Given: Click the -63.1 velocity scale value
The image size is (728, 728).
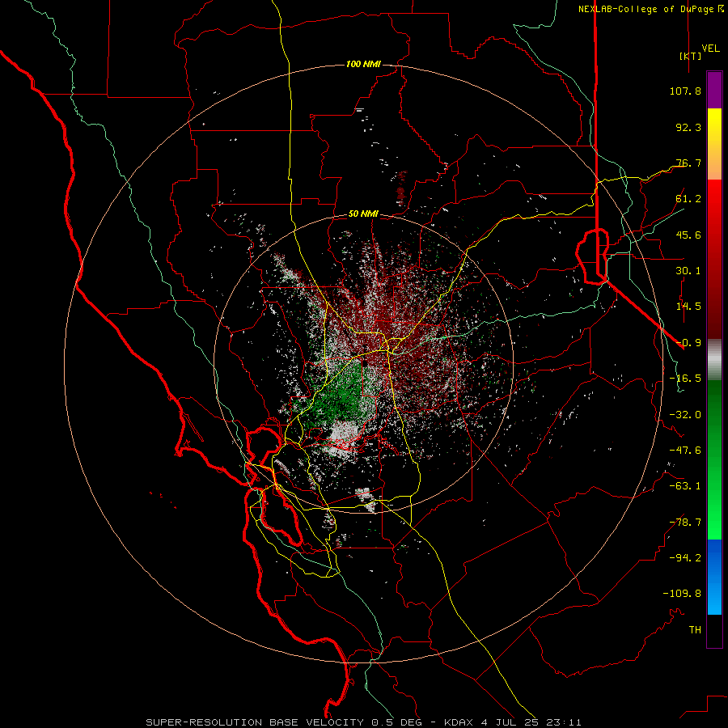Looking at the screenshot, I should pos(685,486).
